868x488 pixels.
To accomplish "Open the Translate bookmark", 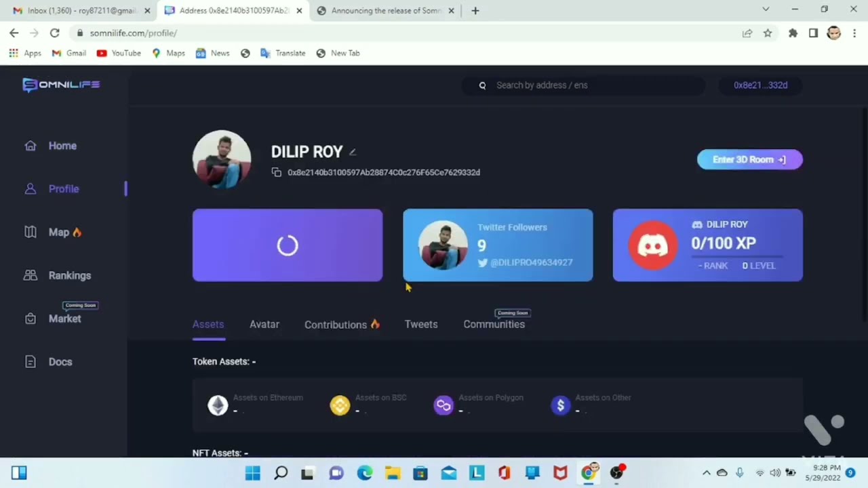I will pos(283,53).
